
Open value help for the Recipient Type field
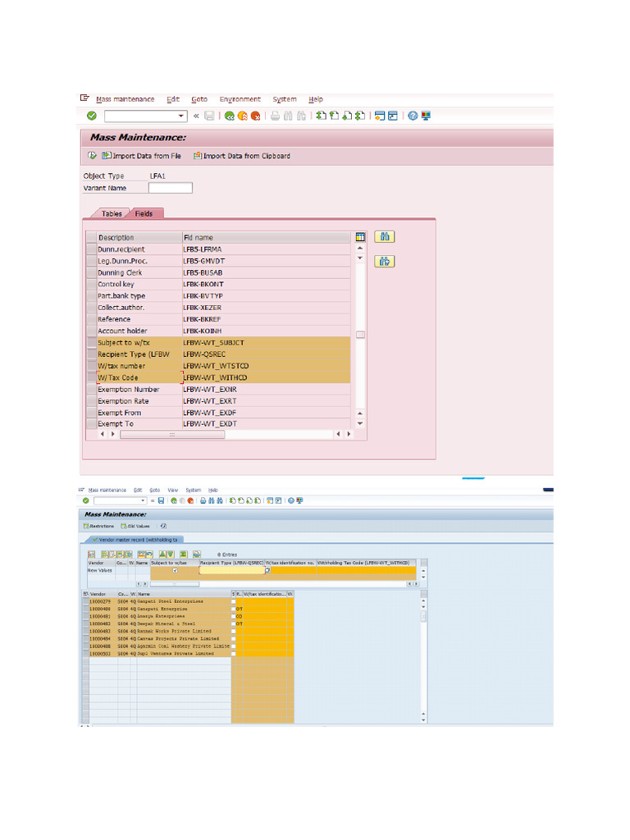point(267,570)
